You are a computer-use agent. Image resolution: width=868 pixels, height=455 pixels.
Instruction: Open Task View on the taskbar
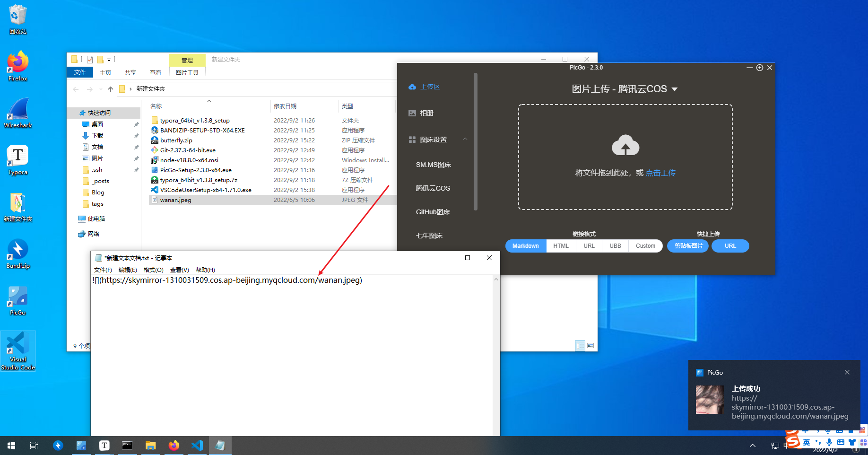point(34,445)
